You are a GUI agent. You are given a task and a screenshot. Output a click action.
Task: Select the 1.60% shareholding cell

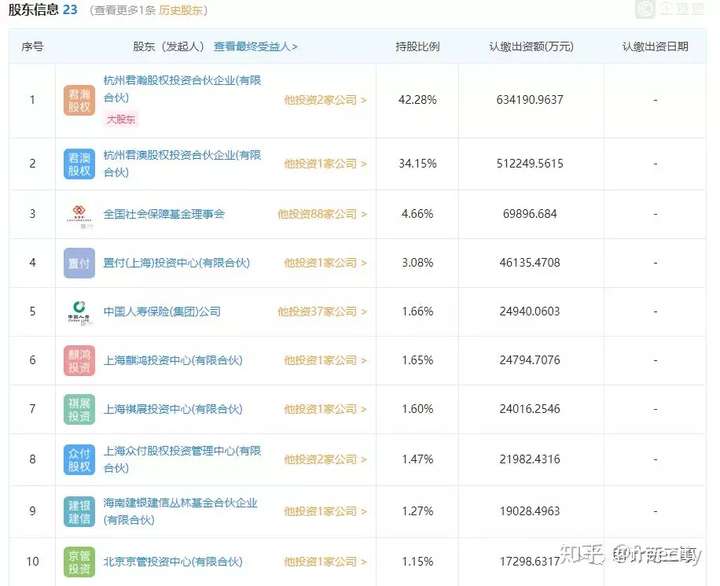click(x=417, y=409)
